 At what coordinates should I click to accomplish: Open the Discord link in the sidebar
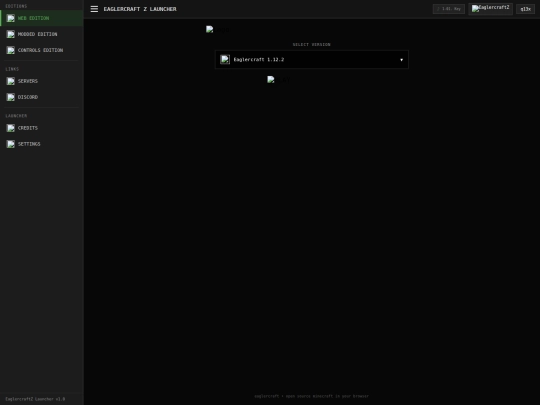pyautogui.click(x=42, y=97)
